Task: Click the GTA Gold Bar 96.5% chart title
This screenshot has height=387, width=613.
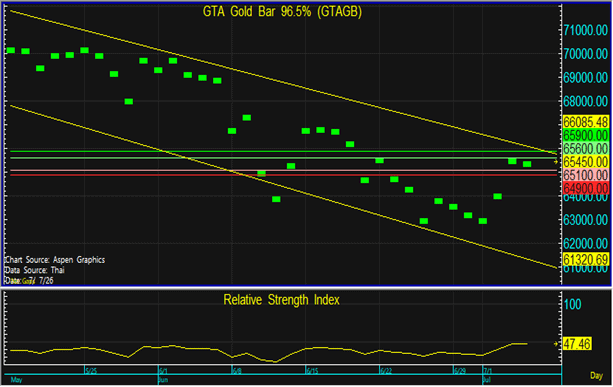Action: tap(282, 12)
